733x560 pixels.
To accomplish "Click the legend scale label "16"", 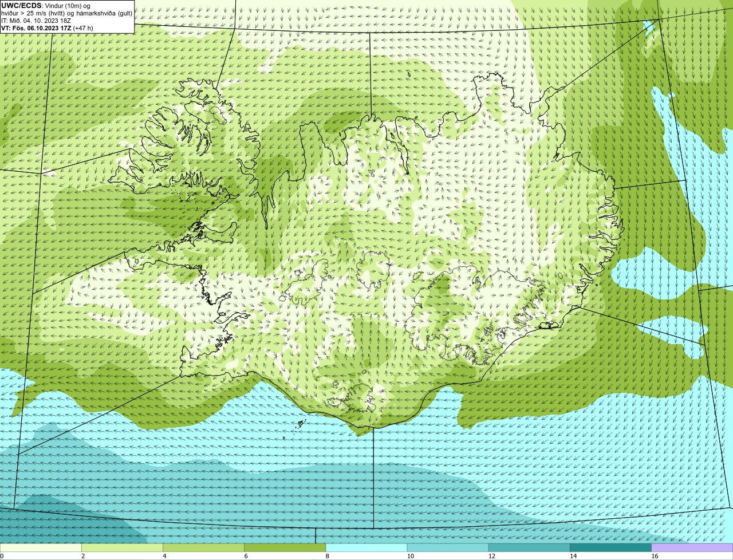I will click(x=655, y=556).
